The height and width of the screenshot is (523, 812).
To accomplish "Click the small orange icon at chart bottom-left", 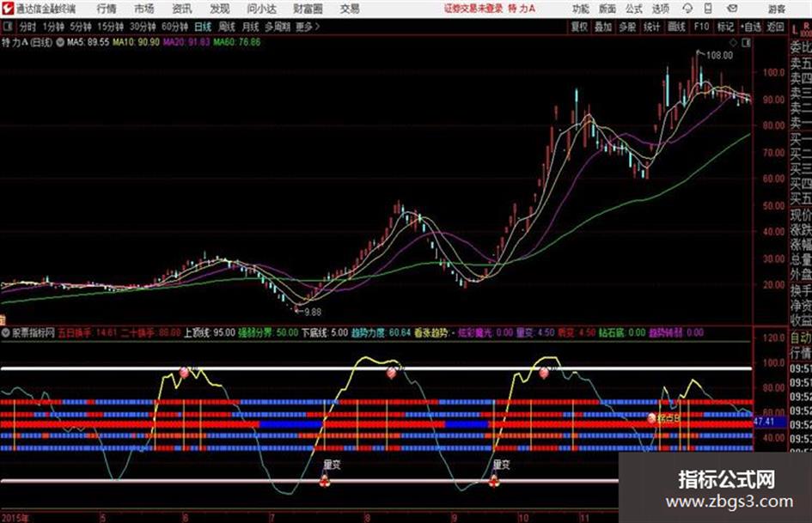I will point(2,320).
